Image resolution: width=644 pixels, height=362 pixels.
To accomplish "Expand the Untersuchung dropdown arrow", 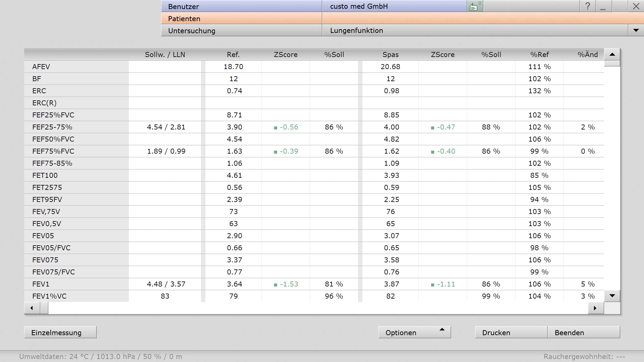I will click(x=636, y=30).
